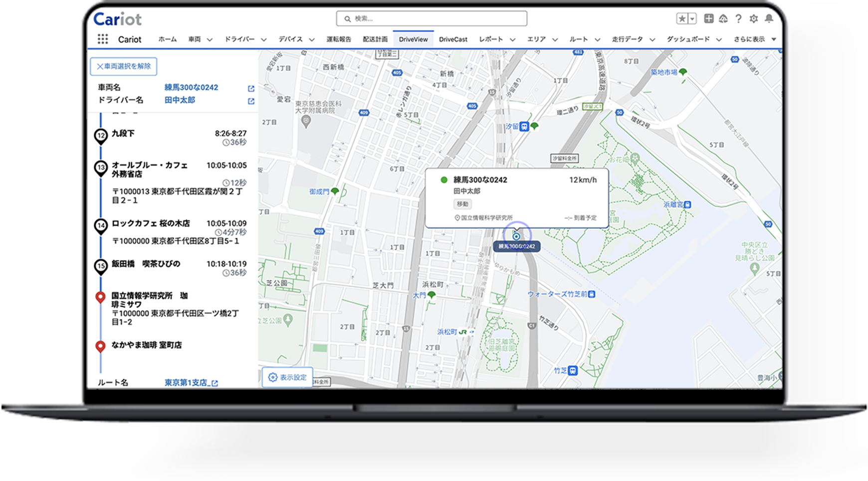Screen dimensions: 868x481
Task: Open the 表示設定 display settings button
Action: pos(288,377)
